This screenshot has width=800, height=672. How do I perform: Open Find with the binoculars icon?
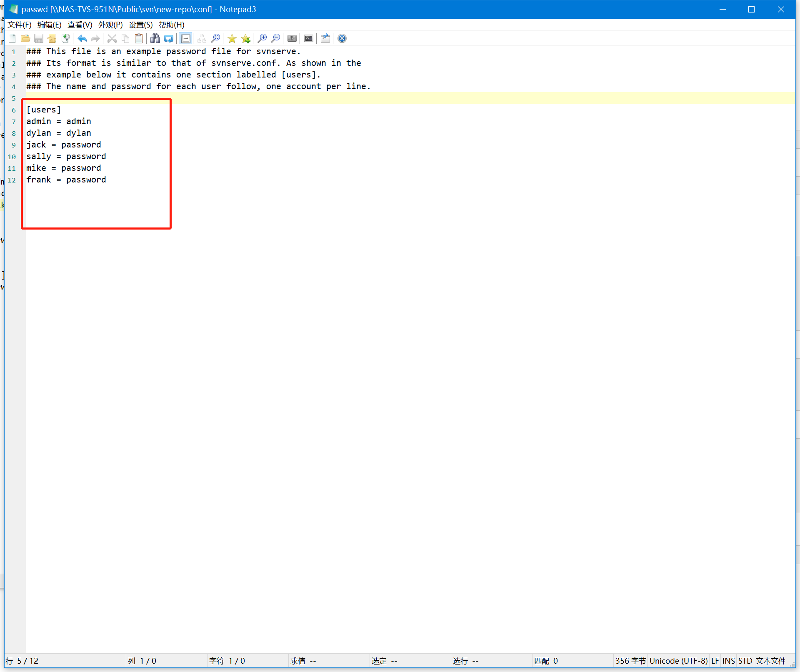point(155,39)
